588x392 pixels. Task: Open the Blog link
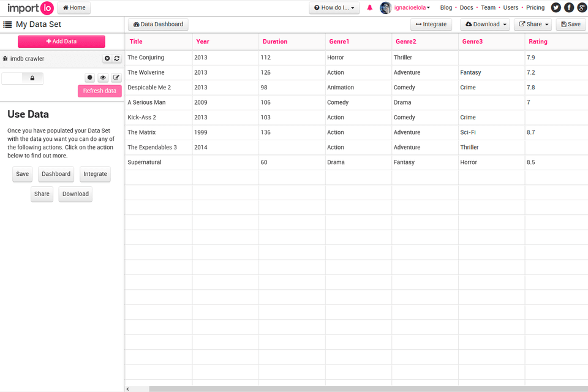coord(446,7)
